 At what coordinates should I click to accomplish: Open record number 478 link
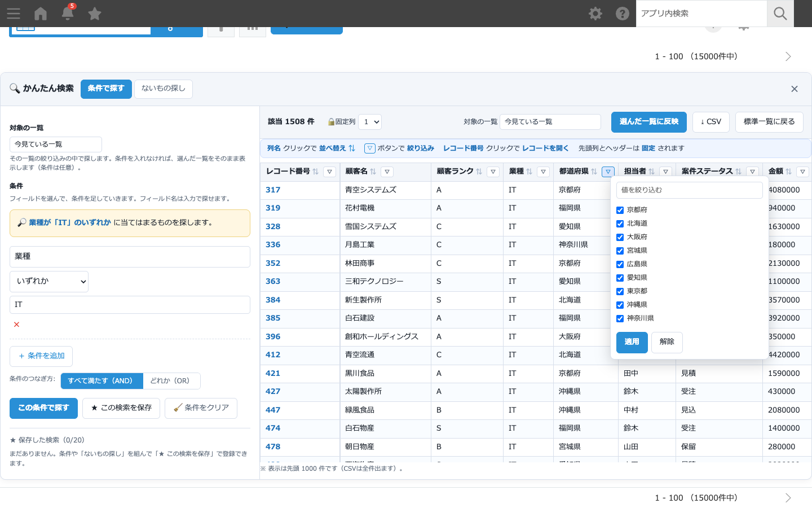(x=273, y=447)
